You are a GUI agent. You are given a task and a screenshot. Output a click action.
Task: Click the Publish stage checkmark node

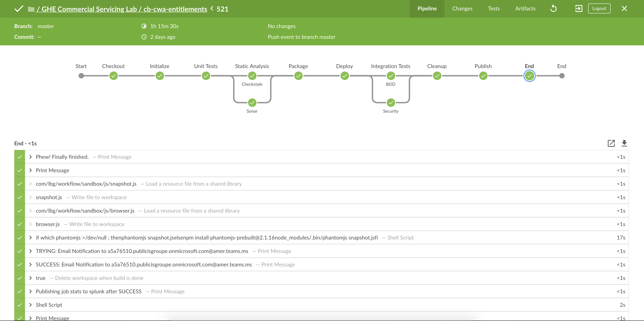[x=483, y=76]
